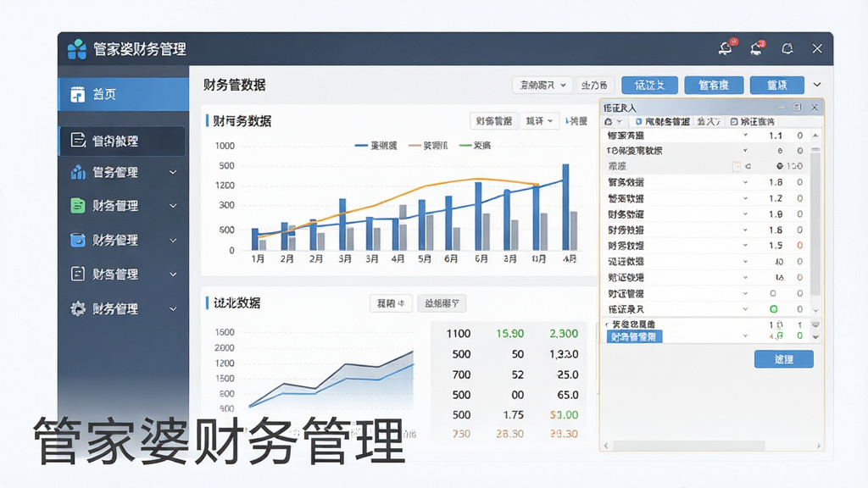
Task: Select the highlighted sidebar item below 首页
Action: click(x=122, y=141)
